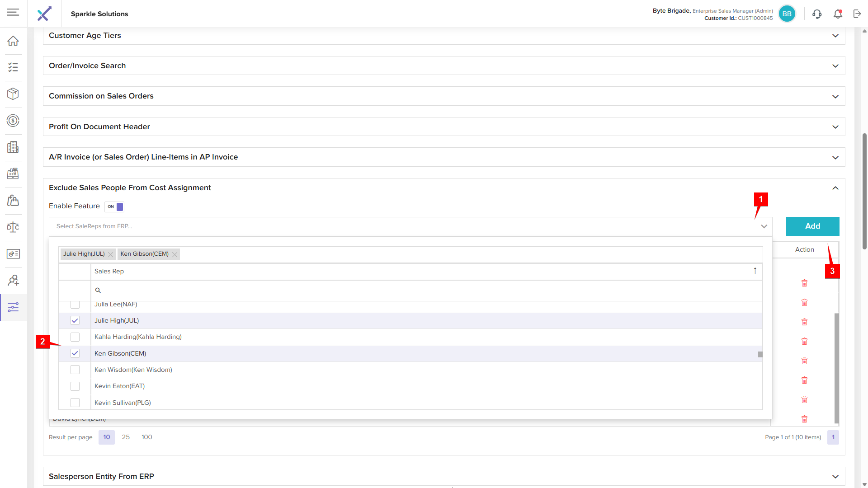Click the logout icon in header
The width and height of the screenshot is (868, 488).
[857, 14]
